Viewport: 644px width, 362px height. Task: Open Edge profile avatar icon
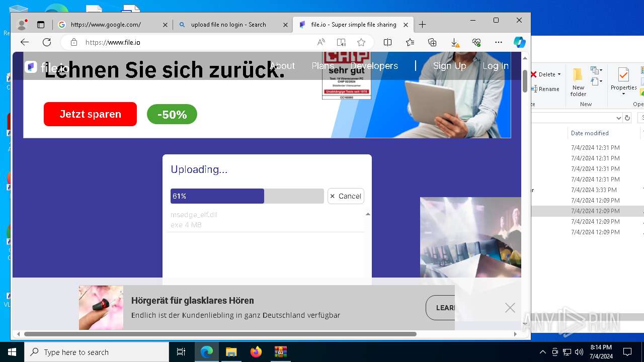coord(22,24)
